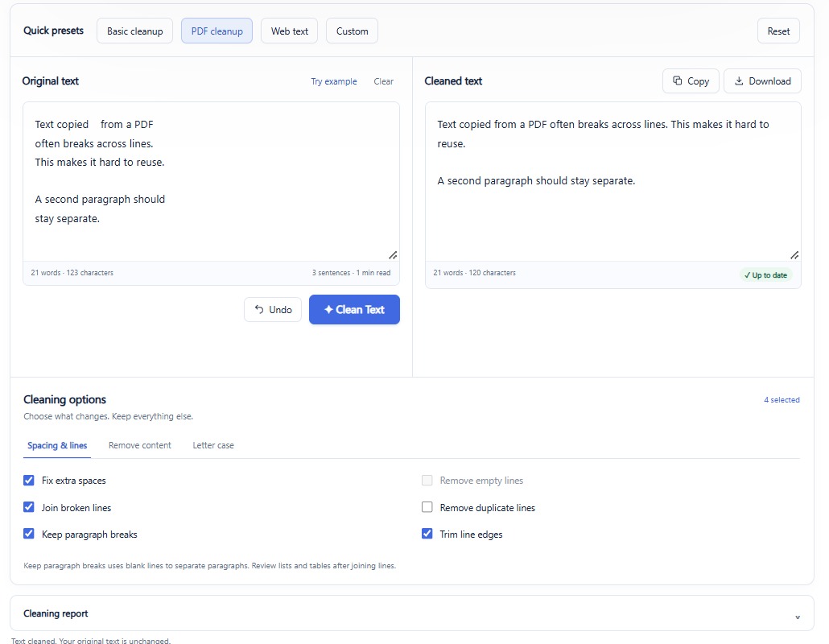The width and height of the screenshot is (829, 644).
Task: Click the Cleaned text box resize handle
Action: point(794,255)
